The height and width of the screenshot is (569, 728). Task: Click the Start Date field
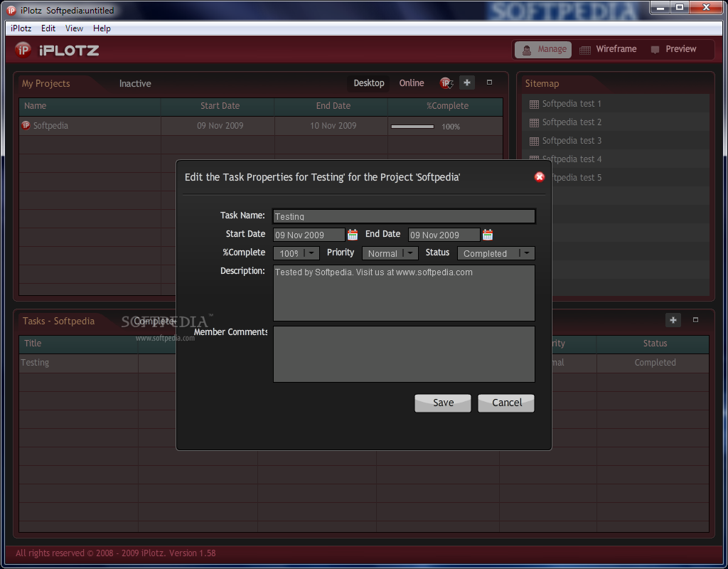pos(309,235)
